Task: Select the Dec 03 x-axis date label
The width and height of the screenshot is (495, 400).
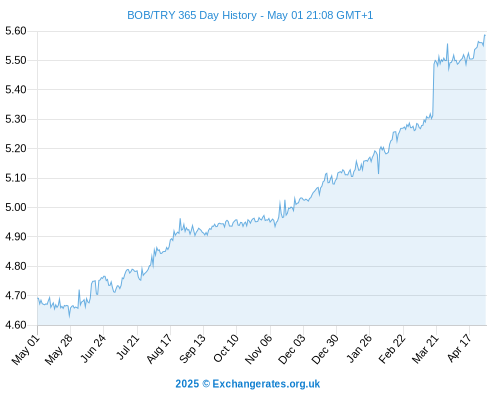Action: click(292, 350)
